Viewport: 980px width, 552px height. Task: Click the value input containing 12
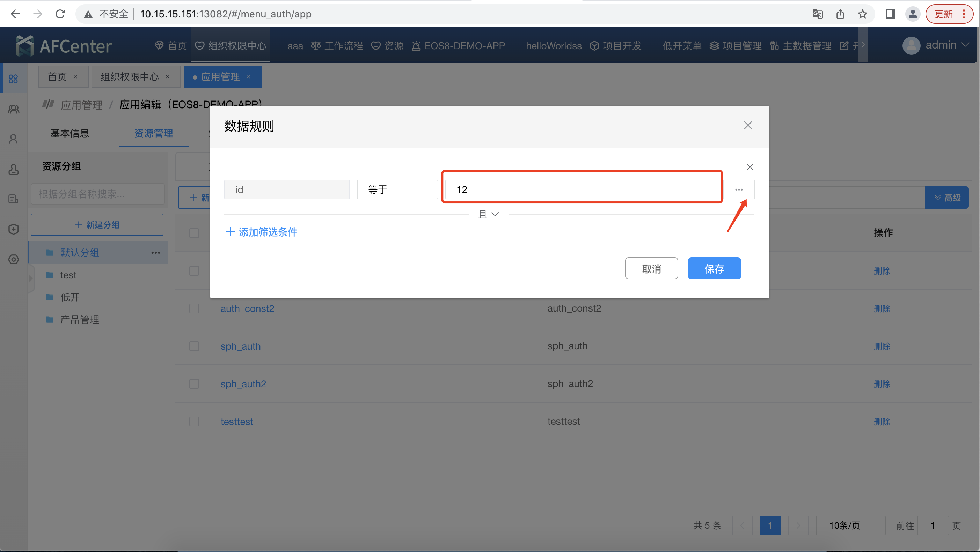[582, 189]
